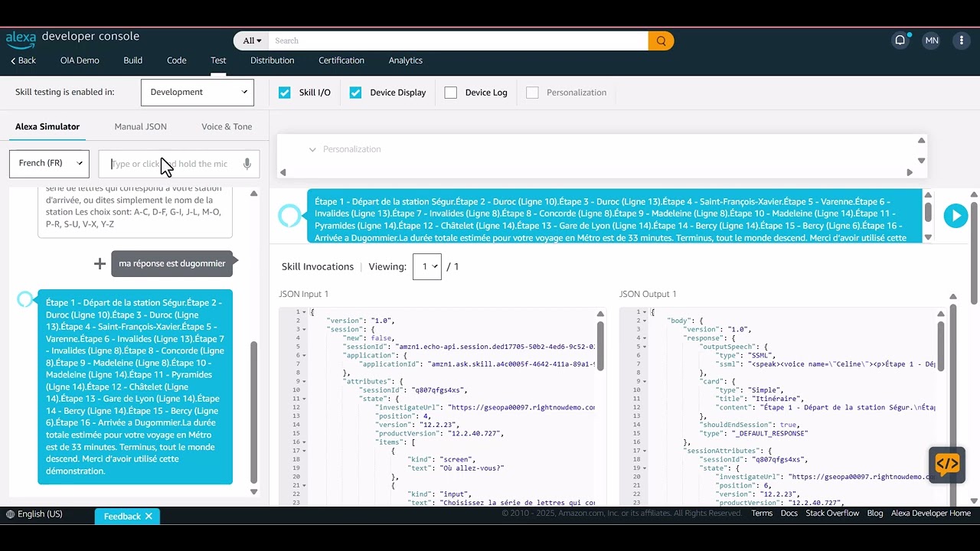Click the Alexa ring icon beside left response bubble

(25, 299)
